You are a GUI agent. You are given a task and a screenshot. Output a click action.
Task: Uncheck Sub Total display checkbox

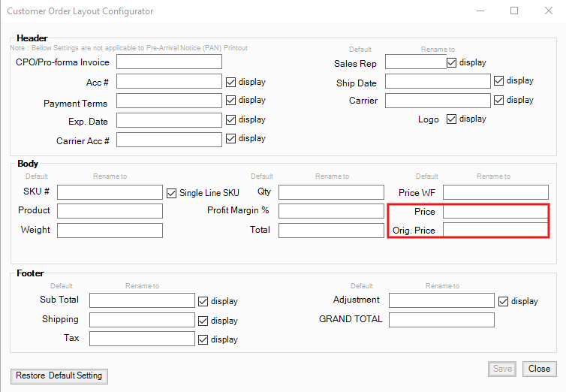click(203, 301)
